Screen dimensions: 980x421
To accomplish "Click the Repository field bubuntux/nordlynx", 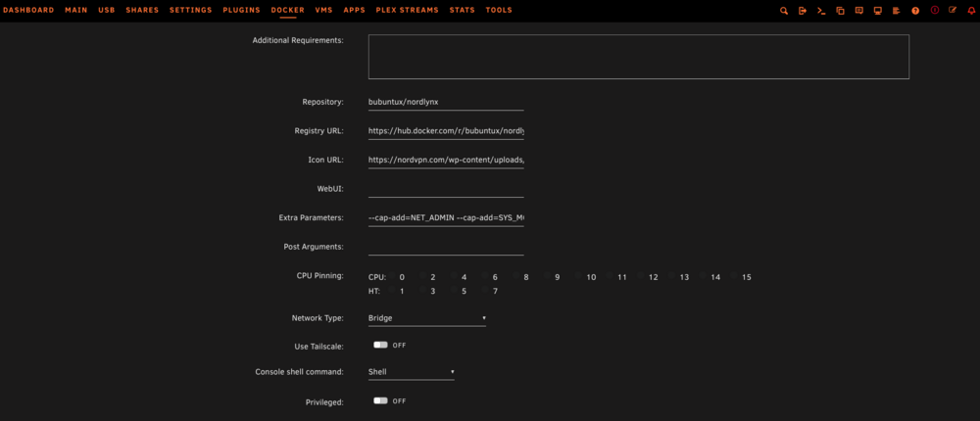I will 446,103.
